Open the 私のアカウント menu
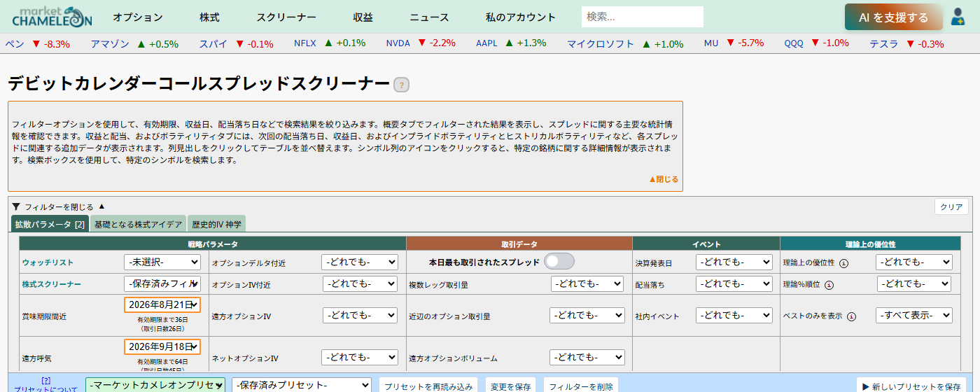This screenshot has width=980, height=392. 521,17
